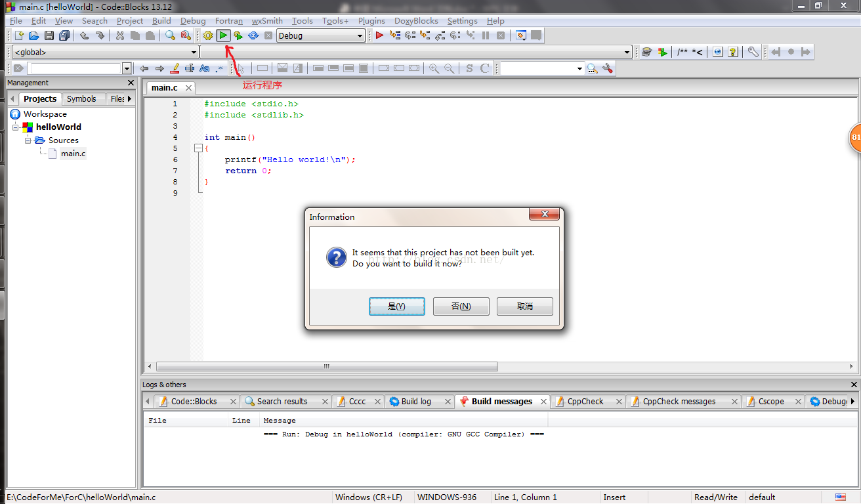Viewport: 861px width, 504px height.
Task: Click the Break debugger pause icon
Action: 486,35
